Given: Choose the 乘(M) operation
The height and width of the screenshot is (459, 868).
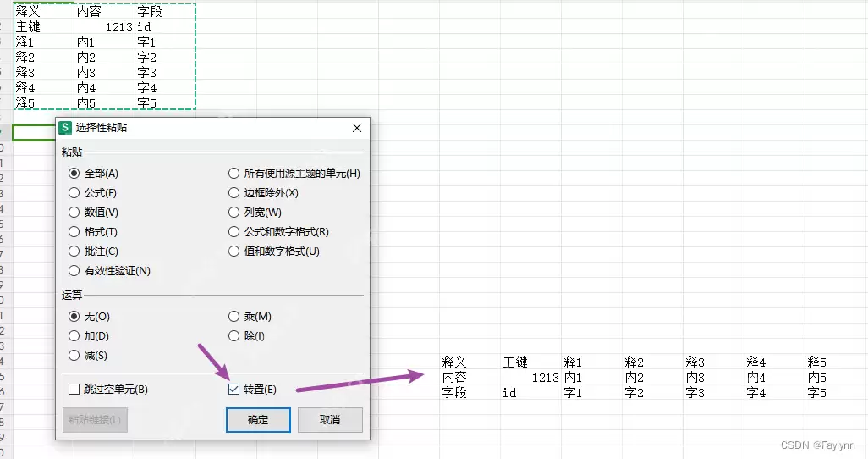Looking at the screenshot, I should click(x=250, y=317).
